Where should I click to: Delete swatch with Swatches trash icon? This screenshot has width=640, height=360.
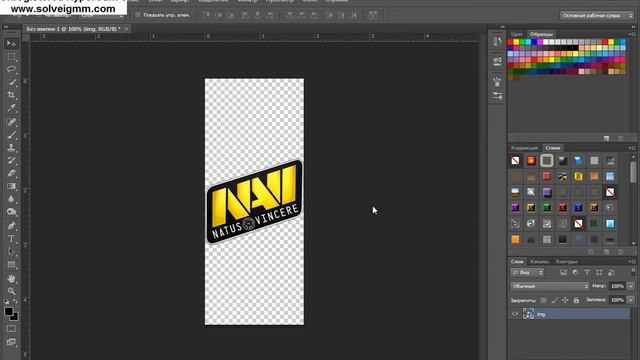(x=620, y=138)
